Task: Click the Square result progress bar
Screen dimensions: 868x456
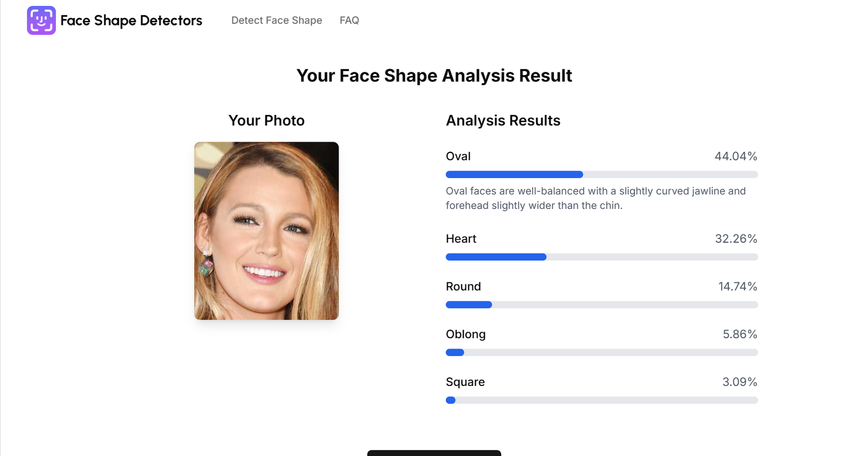Action: coord(602,401)
